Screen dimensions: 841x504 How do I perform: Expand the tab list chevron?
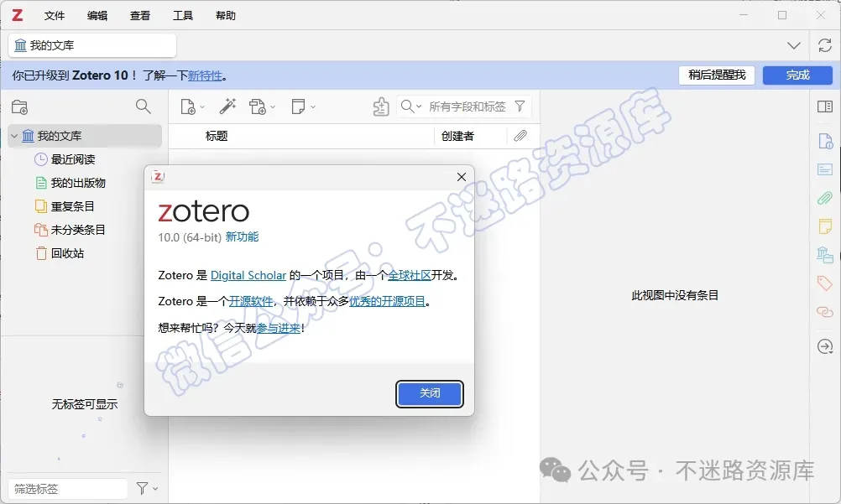794,45
